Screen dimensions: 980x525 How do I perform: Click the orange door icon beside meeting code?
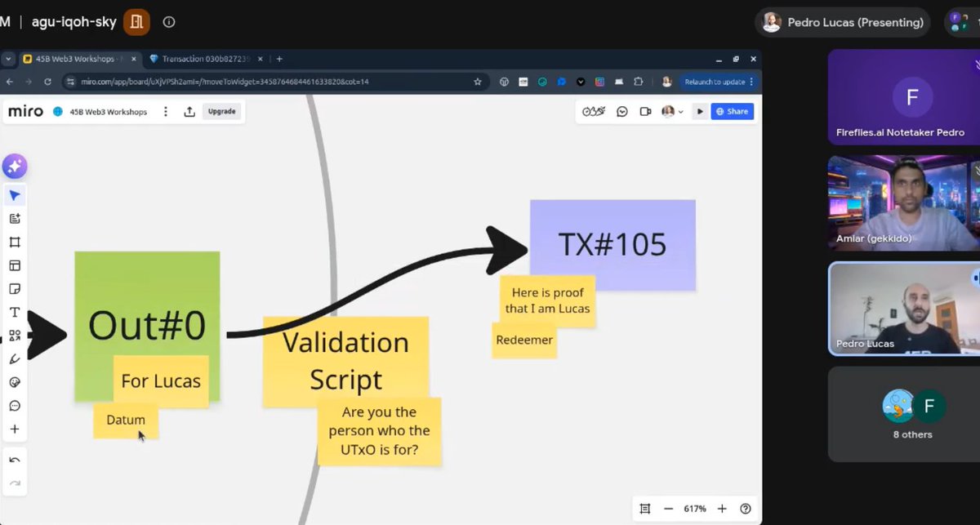pos(136,22)
